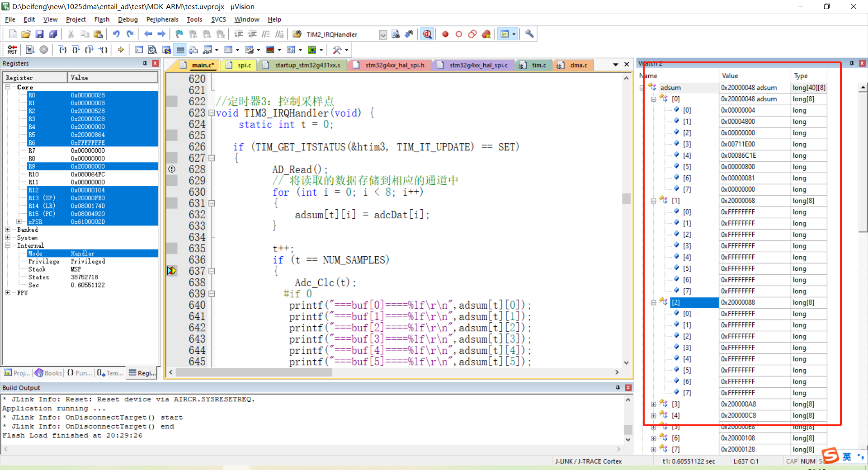Click the Build Output vertical scrollbar thumb
Screen dimensions: 868x470
point(628,429)
